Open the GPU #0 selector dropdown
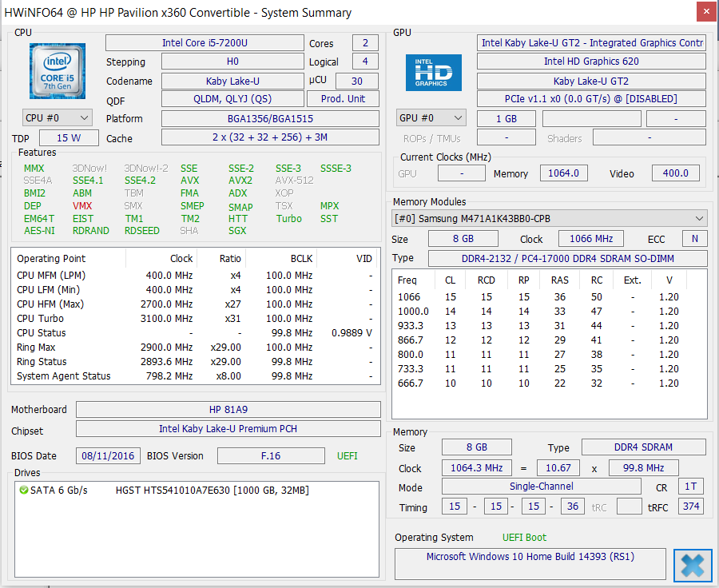This screenshot has height=588, width=719. [x=431, y=118]
